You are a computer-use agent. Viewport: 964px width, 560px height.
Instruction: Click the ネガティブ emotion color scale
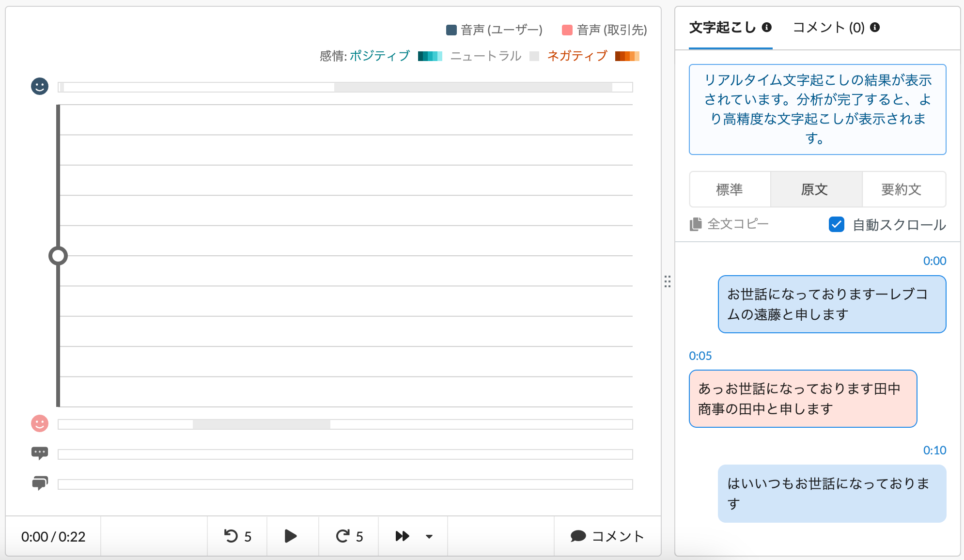click(627, 56)
